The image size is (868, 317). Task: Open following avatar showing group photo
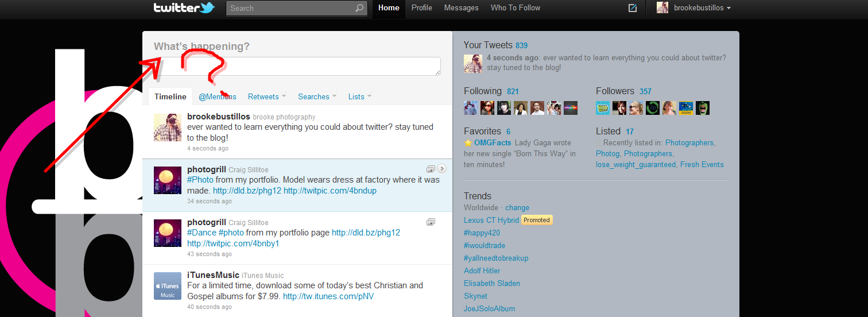554,108
